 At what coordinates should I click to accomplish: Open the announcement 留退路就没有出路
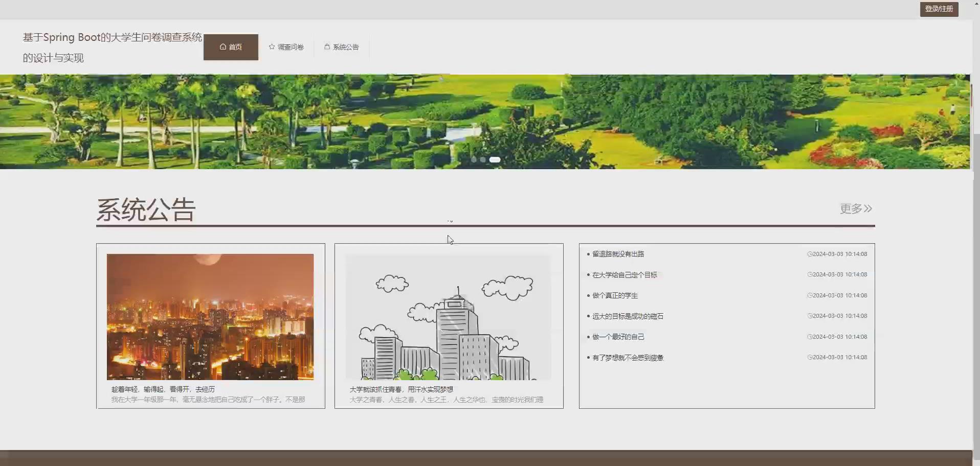point(617,253)
